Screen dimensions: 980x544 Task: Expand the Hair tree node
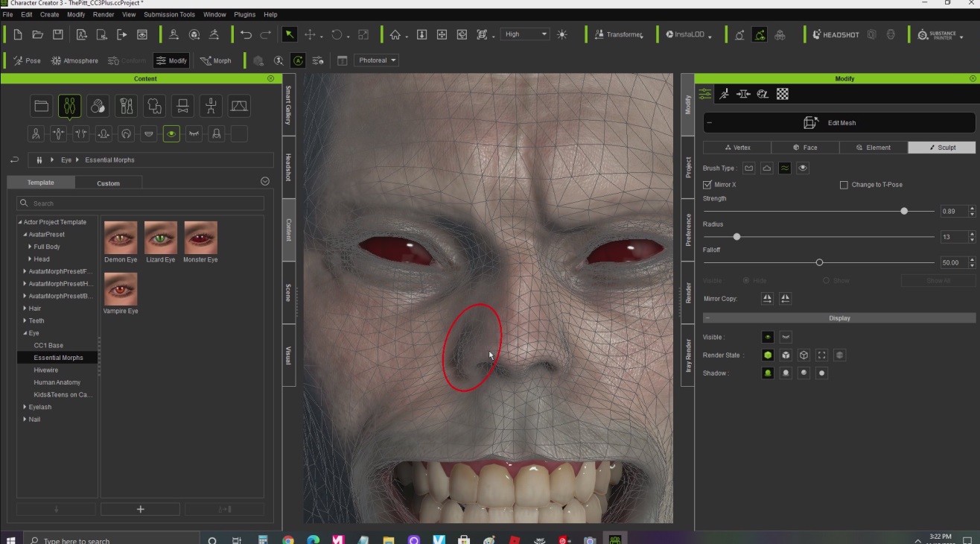click(x=25, y=309)
